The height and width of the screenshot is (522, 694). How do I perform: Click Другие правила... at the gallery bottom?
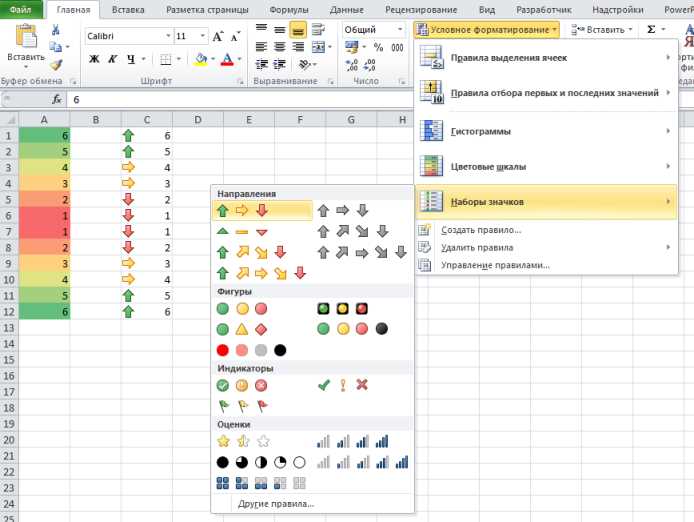point(276,504)
